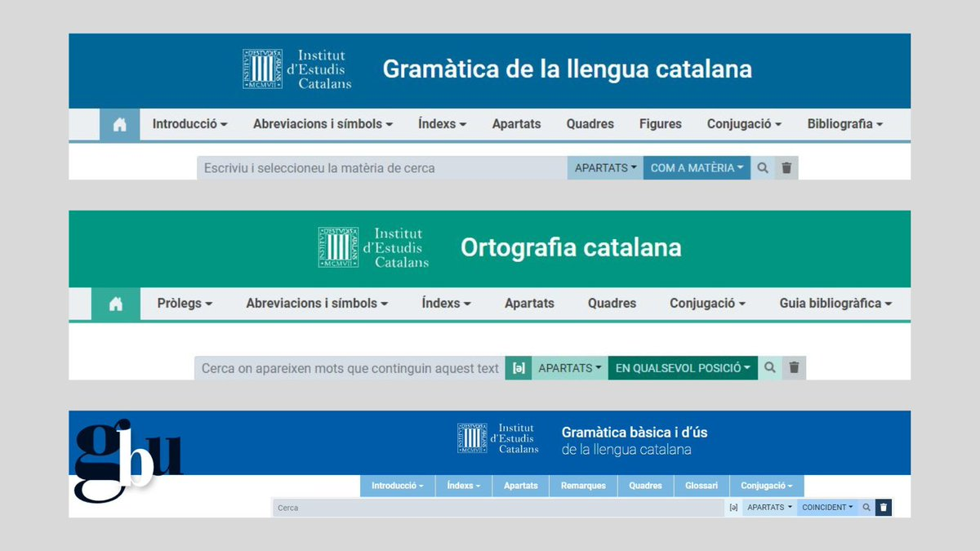Open Quadres in Gramàtica bàsica navbar
The image size is (980, 551).
(x=645, y=486)
